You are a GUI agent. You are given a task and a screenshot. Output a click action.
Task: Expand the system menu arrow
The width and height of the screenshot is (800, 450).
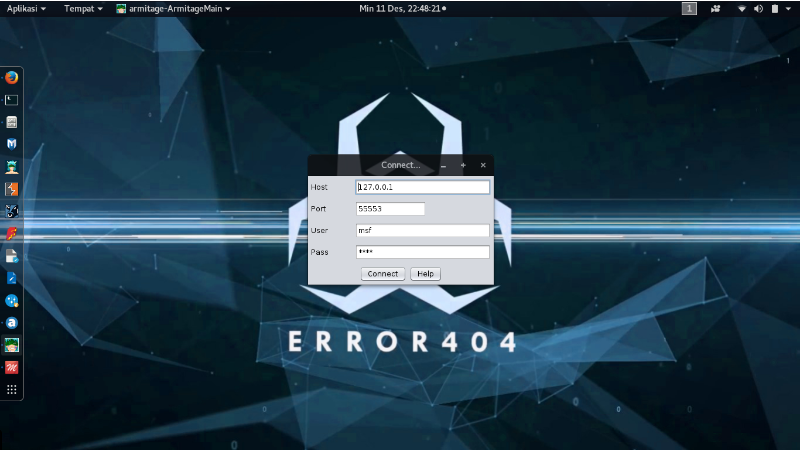tap(788, 9)
